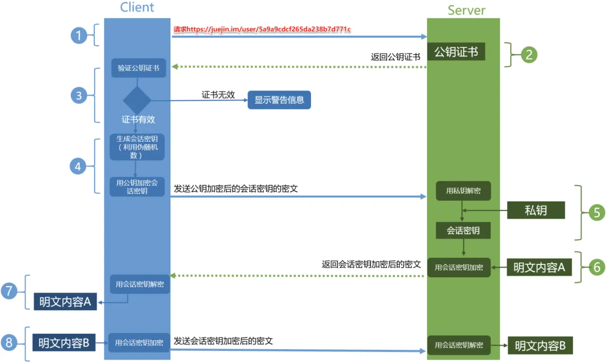Select the blue step 7 circle
Screen dimensions: 606x364
tap(9, 291)
